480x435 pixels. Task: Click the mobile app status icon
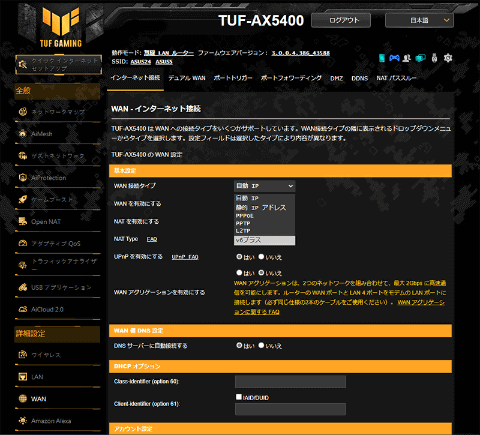[382, 58]
